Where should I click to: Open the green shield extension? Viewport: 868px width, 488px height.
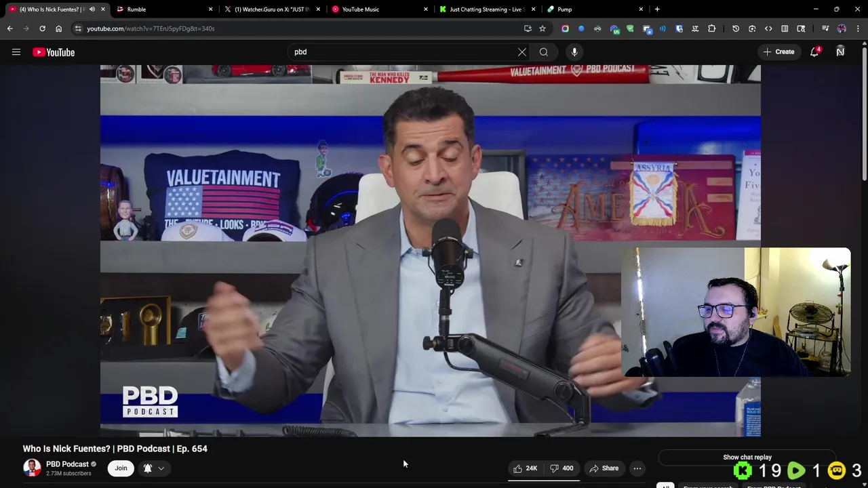point(630,28)
